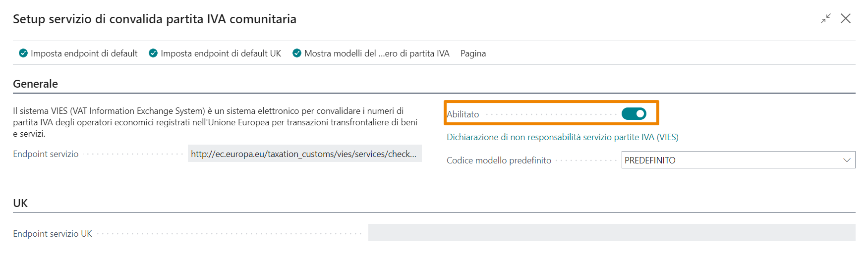
Task: Click the icon beside Imposta endpoint di default UK
Action: pyautogui.click(x=153, y=53)
